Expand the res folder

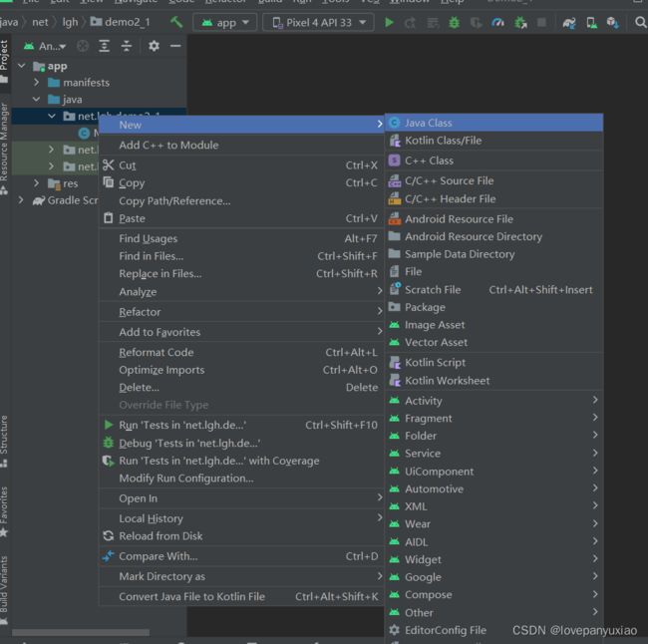coord(36,183)
